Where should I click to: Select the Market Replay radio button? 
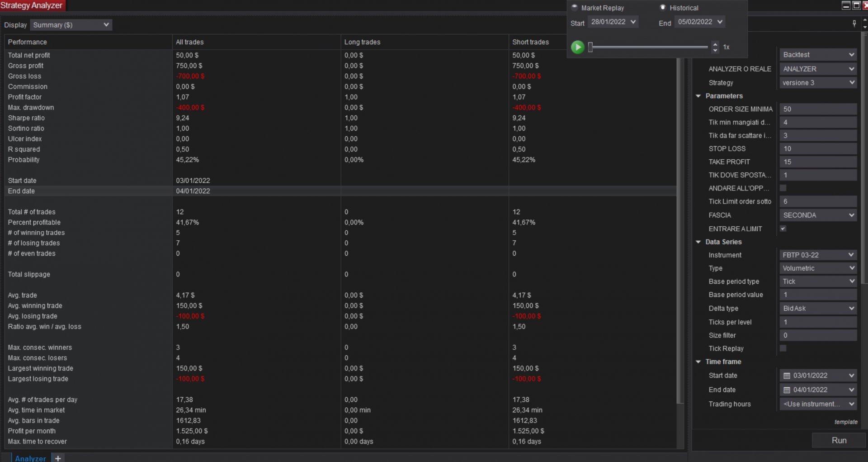tap(575, 7)
